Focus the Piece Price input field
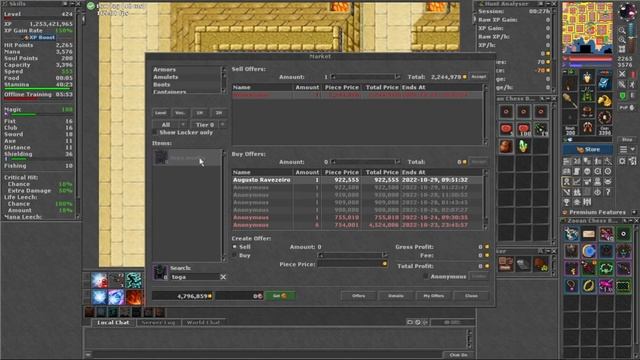 click(352, 264)
